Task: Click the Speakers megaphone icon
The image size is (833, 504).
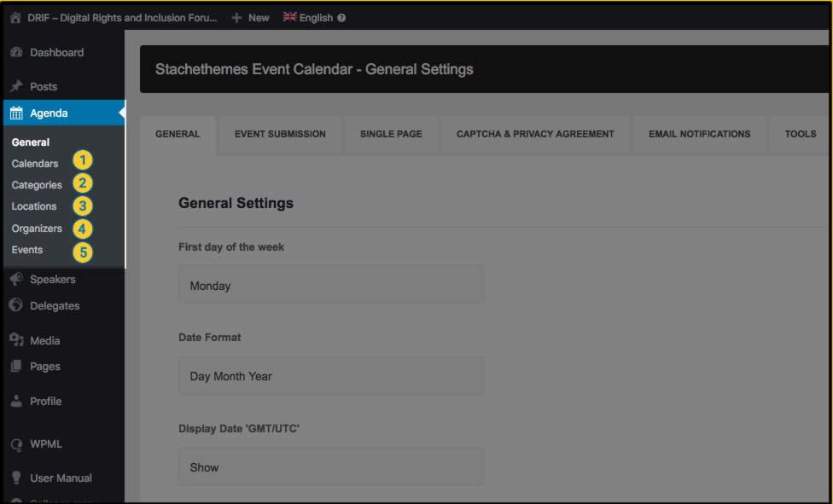Action: pos(16,280)
